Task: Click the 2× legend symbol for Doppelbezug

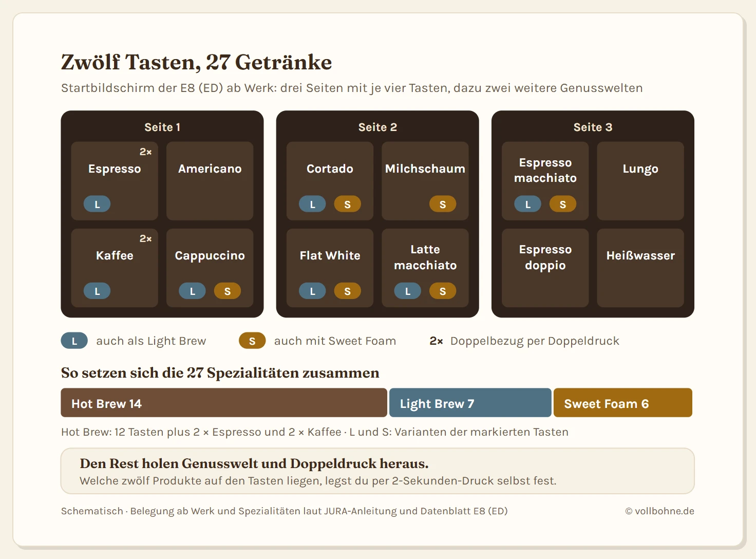Action: [436, 341]
